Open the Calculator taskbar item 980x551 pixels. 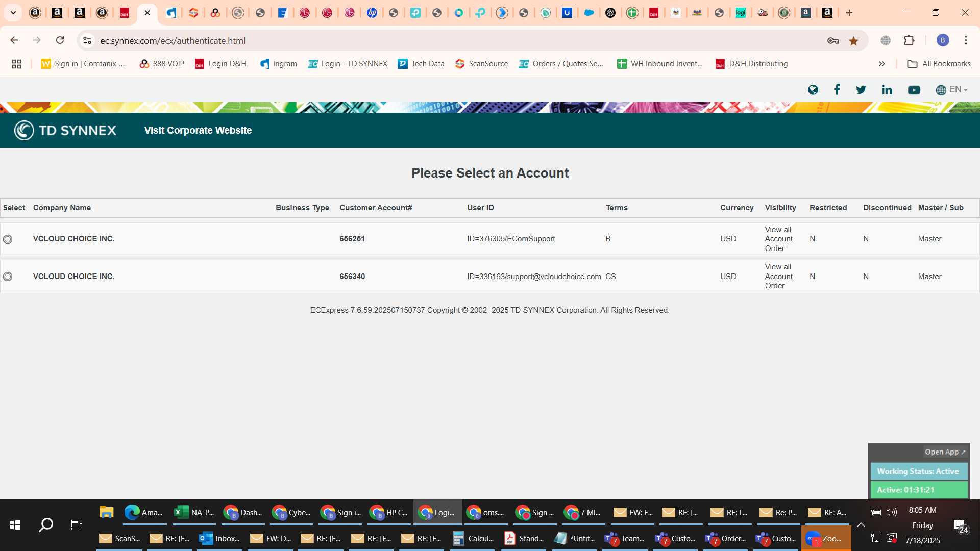474,539
